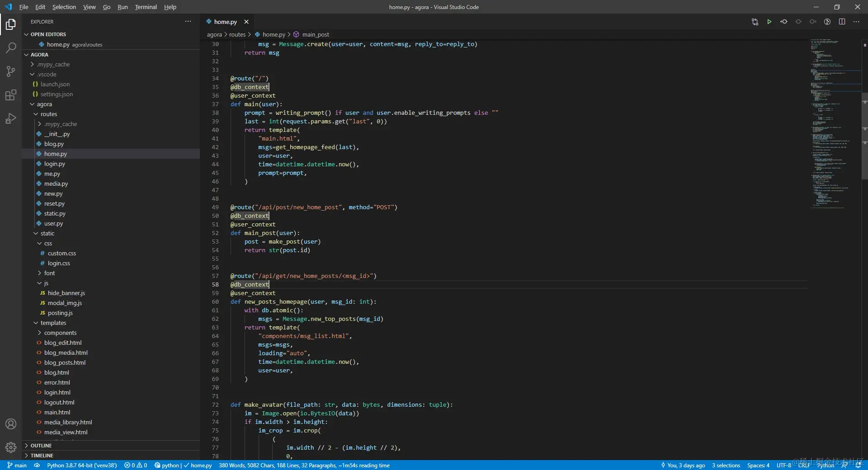This screenshot has height=470, width=868.
Task: Open the Selection menu
Action: (x=64, y=7)
